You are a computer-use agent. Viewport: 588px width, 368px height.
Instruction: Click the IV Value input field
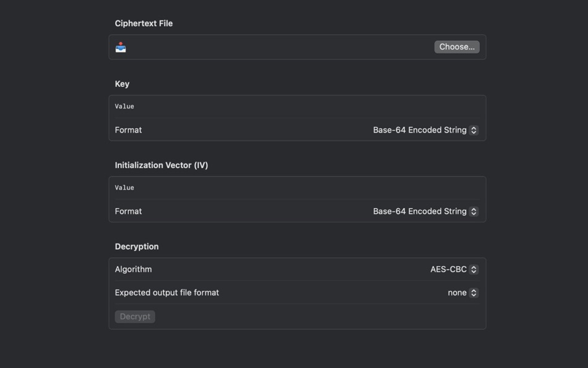(248, 187)
